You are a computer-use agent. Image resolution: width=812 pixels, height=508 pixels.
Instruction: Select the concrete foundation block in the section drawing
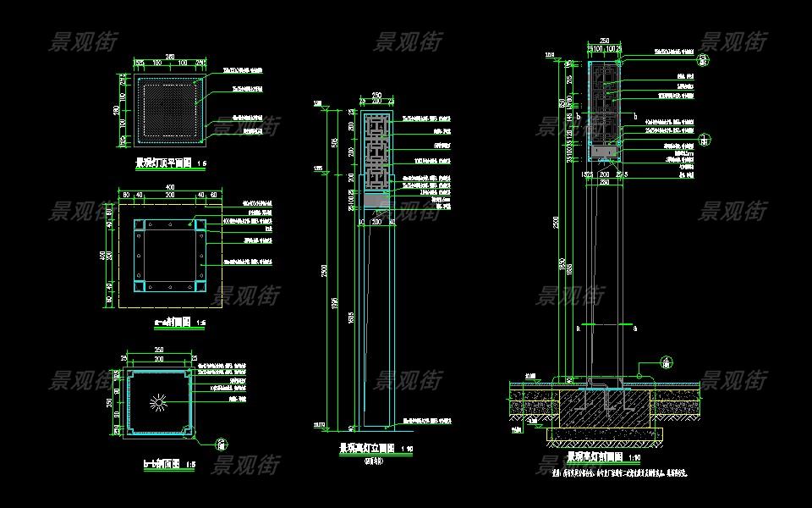[x=604, y=408]
